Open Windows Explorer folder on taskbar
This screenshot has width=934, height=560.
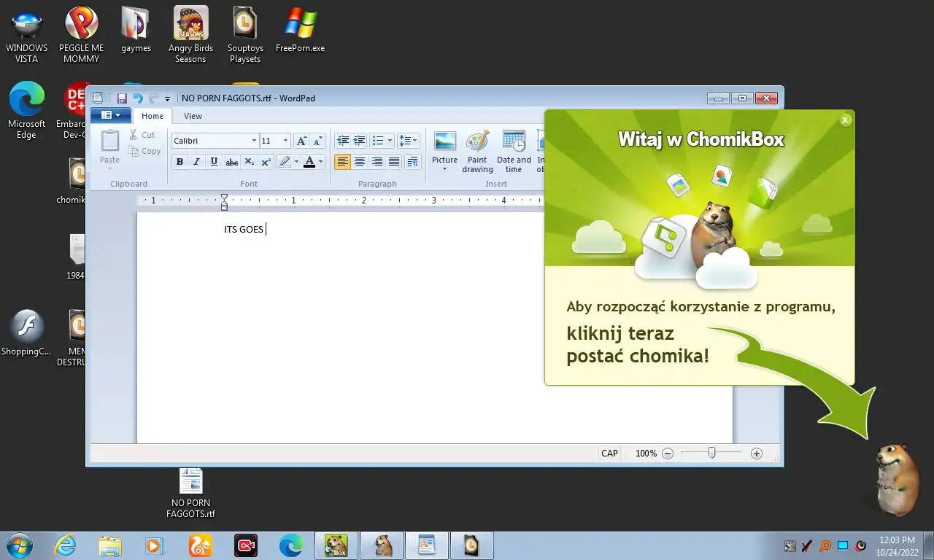[x=110, y=545]
